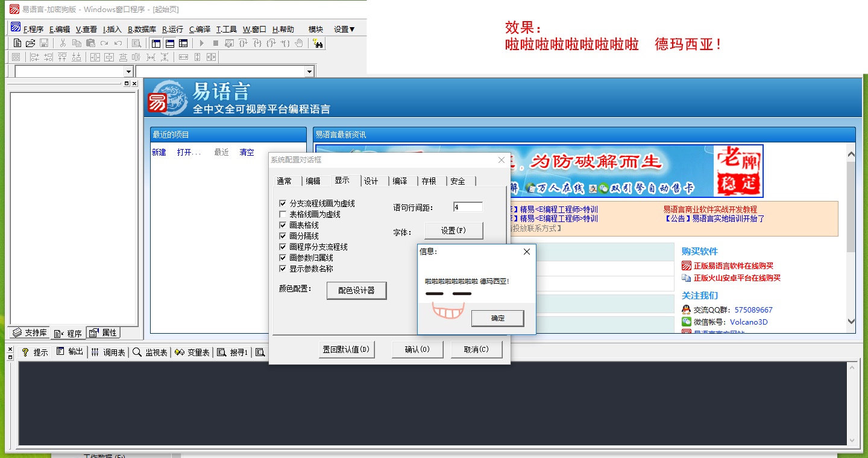Expand the left toolbar combo box
The image size is (868, 458).
pos(128,72)
